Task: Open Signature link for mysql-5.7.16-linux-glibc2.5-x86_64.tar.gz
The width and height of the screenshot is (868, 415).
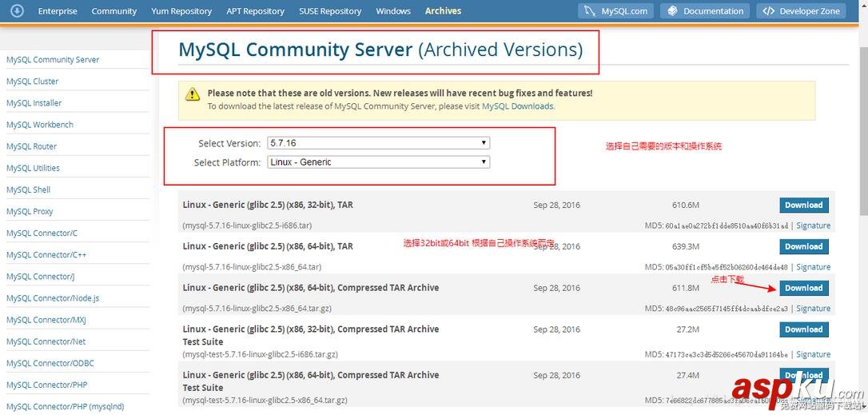Action: click(x=813, y=309)
